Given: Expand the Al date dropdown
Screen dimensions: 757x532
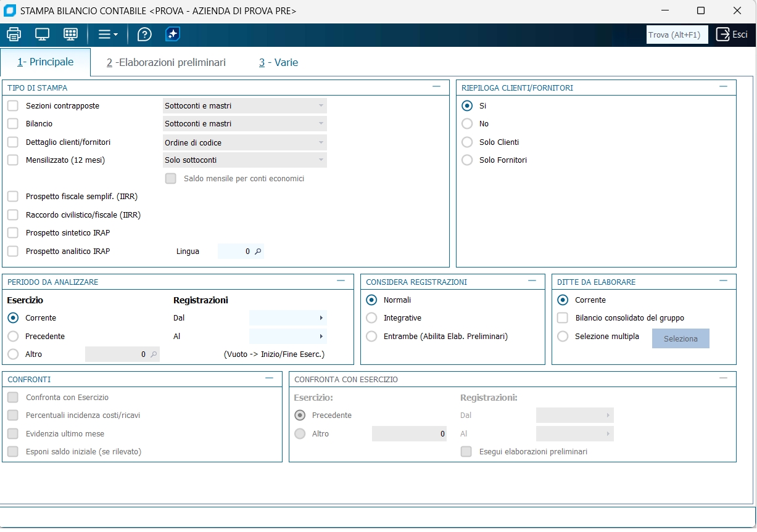Looking at the screenshot, I should pos(321,337).
